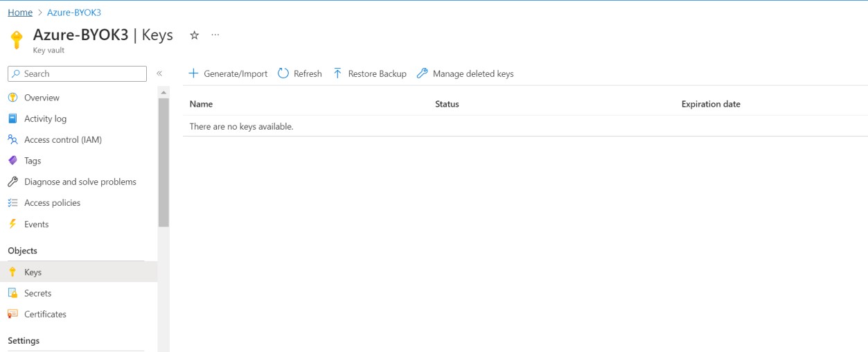Sort by the Name column header
The height and width of the screenshot is (352, 868).
[x=201, y=104]
